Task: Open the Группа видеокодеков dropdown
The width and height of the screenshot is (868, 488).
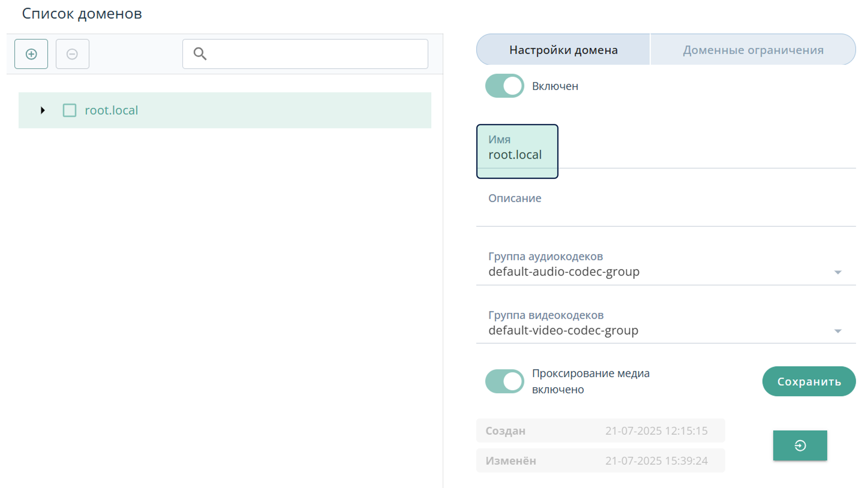Action: pos(837,331)
